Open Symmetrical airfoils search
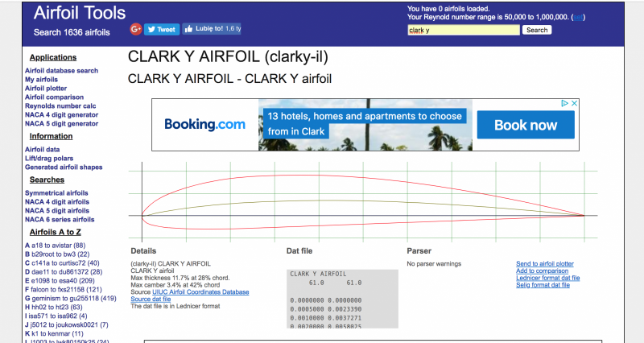The image size is (644, 343). pyautogui.click(x=56, y=193)
